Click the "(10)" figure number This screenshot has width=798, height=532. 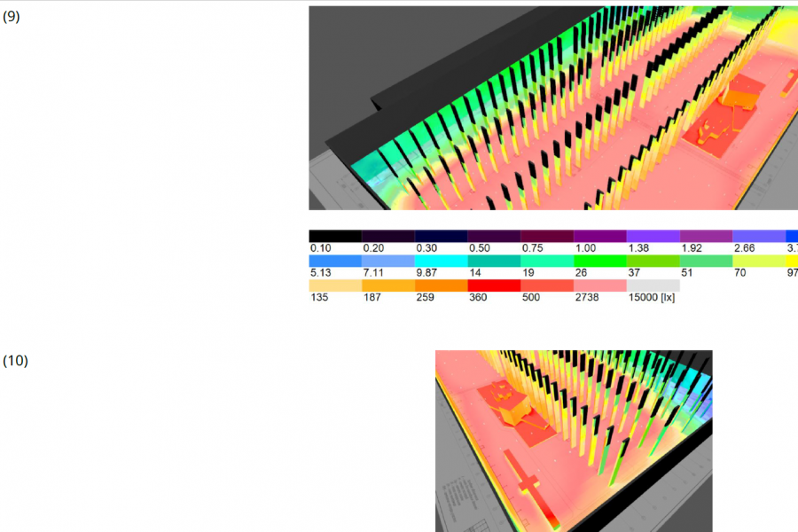pyautogui.click(x=15, y=361)
